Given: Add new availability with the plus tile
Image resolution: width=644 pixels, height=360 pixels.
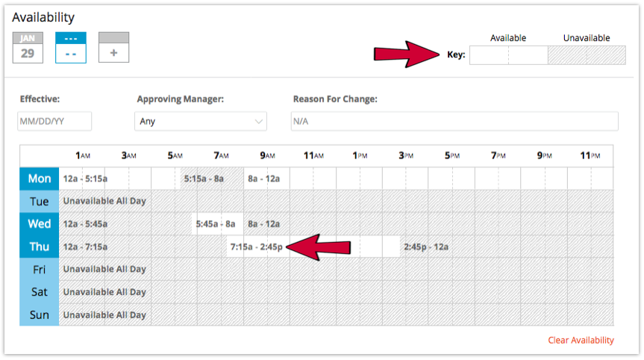Looking at the screenshot, I should tap(113, 48).
